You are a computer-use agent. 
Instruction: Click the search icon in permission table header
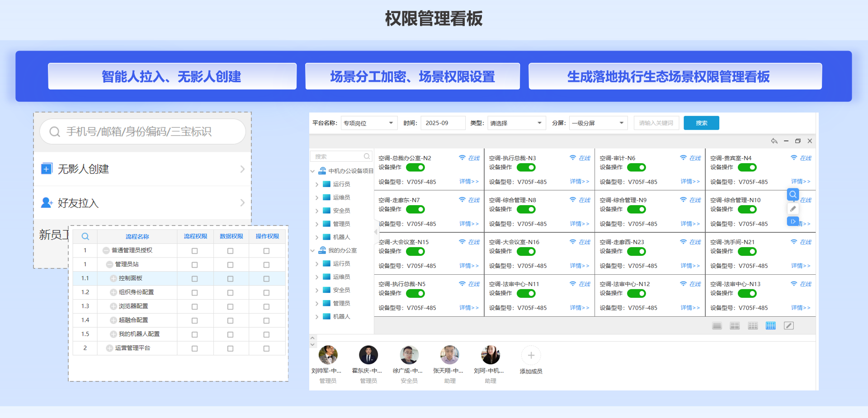click(85, 236)
